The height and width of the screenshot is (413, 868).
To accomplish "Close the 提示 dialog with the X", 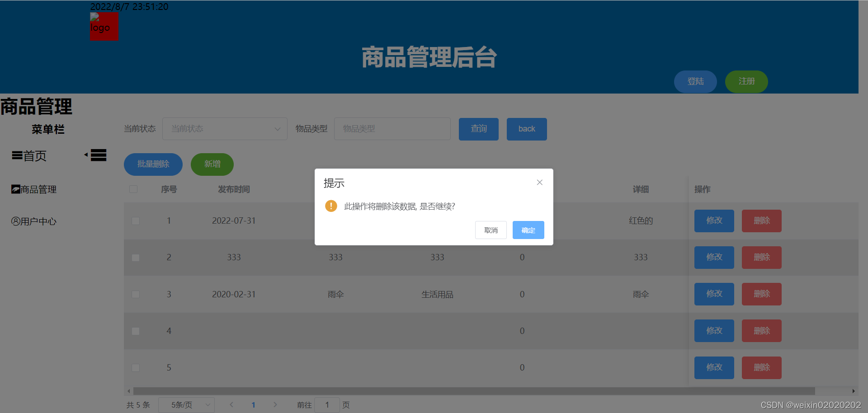I will pyautogui.click(x=539, y=182).
